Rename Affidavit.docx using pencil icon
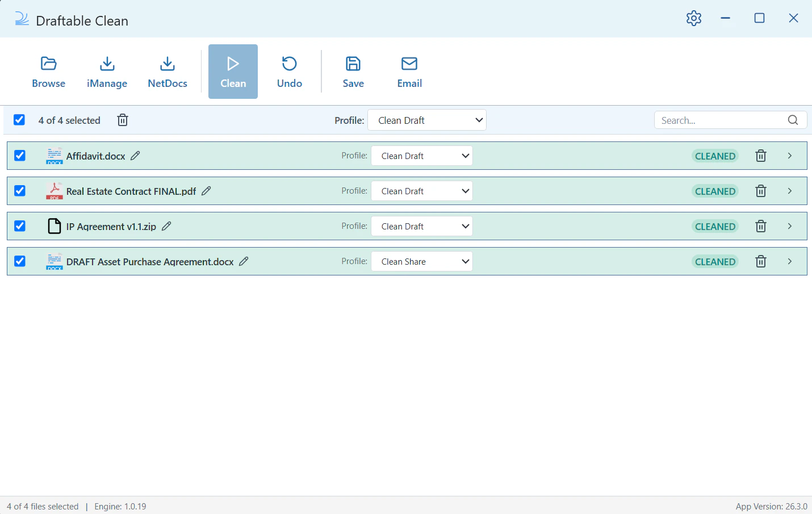812x514 pixels. tap(135, 156)
